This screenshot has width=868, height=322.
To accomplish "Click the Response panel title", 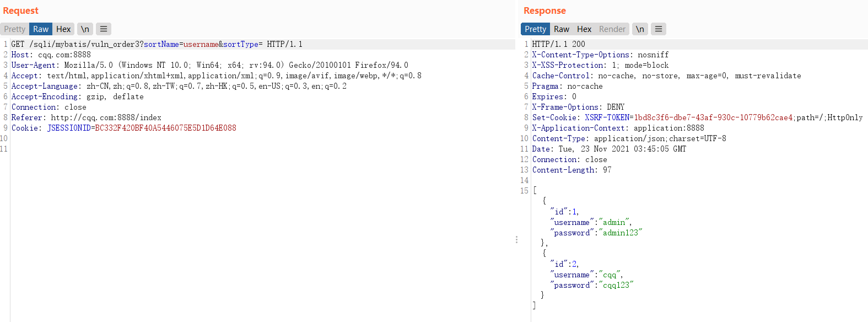I will [x=544, y=10].
